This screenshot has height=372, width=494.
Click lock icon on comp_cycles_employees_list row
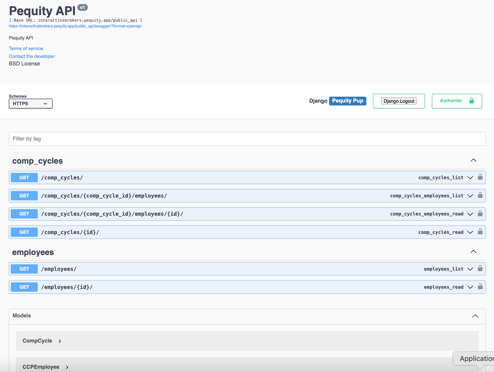(x=480, y=195)
